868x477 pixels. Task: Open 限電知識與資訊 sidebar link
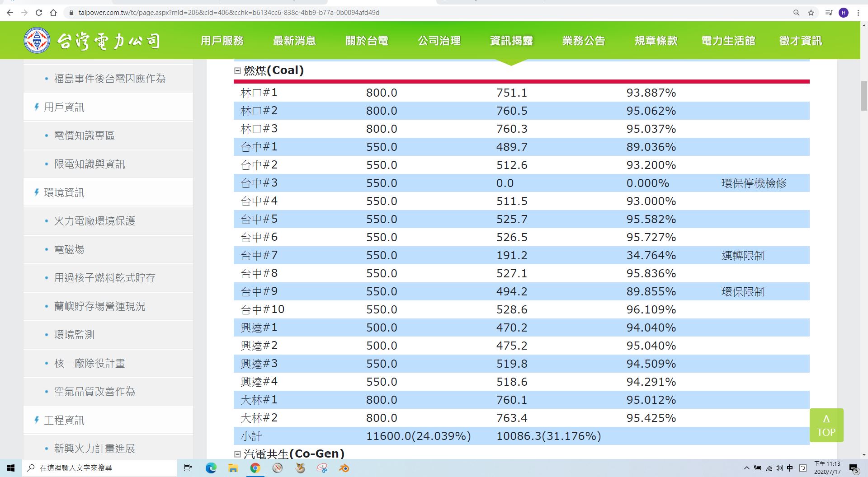(x=90, y=164)
